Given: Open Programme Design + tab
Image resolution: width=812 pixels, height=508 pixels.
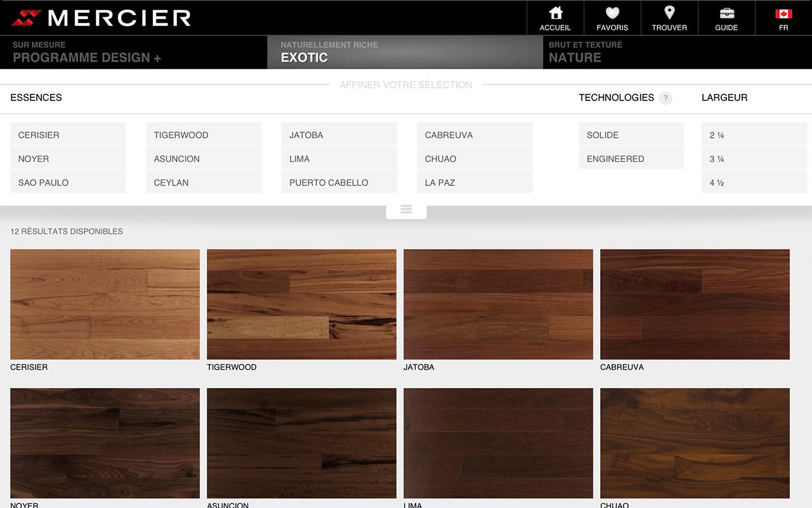Looking at the screenshot, I should pyautogui.click(x=133, y=52).
